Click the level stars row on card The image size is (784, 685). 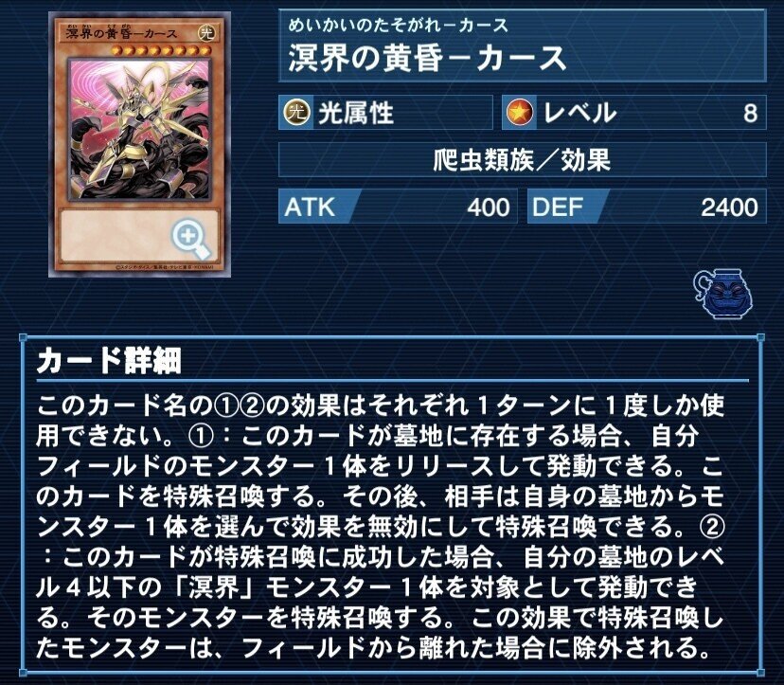click(x=161, y=50)
